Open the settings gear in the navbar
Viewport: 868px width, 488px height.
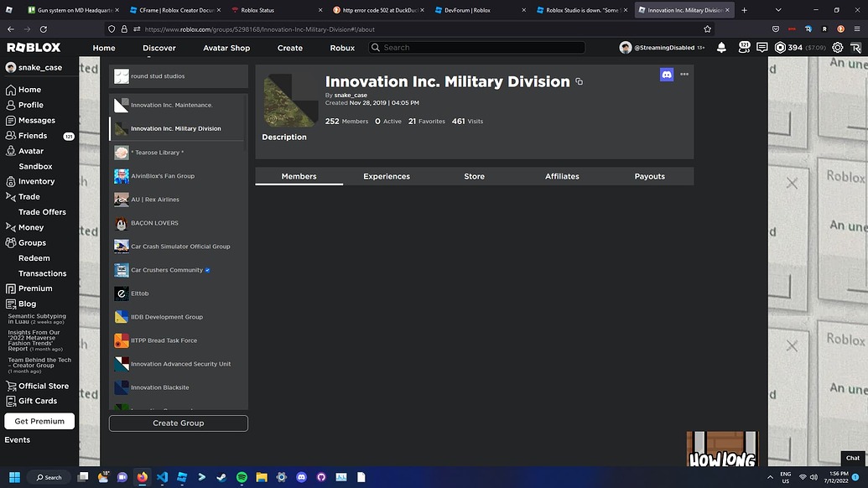[x=836, y=48]
